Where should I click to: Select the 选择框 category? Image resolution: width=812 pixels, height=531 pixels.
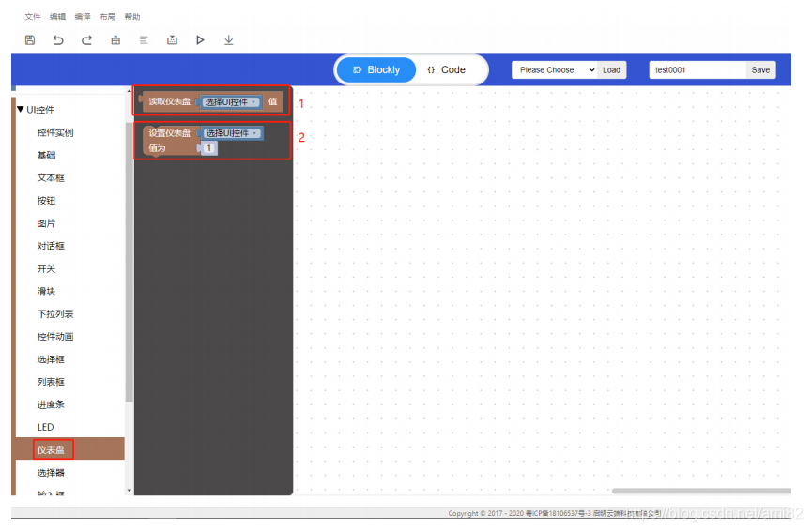coord(51,359)
